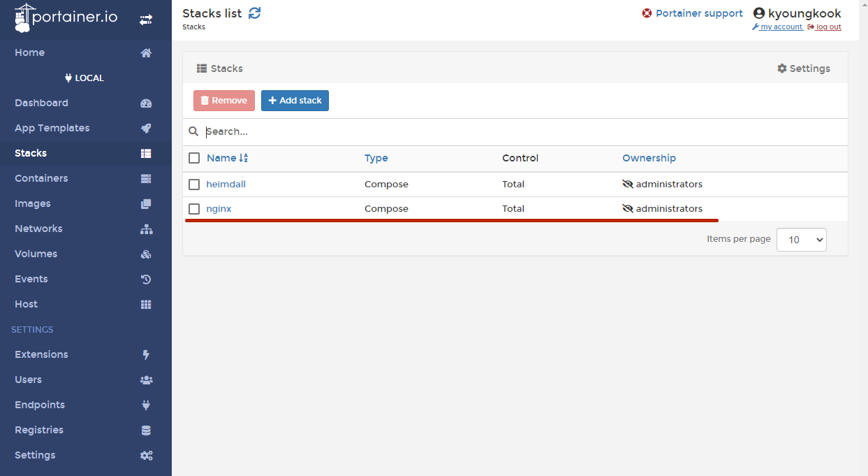Click the App Templates rocket icon
Image resolution: width=868 pixels, height=476 pixels.
tap(146, 129)
